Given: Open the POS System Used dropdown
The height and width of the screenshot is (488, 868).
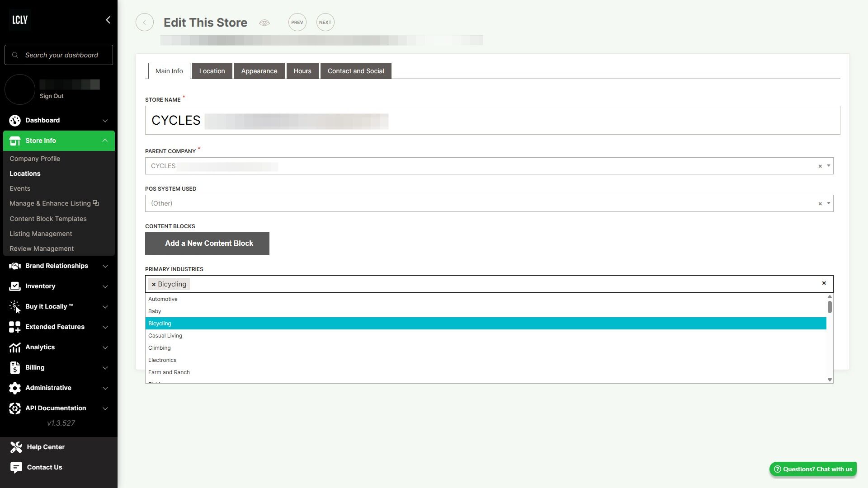Looking at the screenshot, I should click(829, 203).
